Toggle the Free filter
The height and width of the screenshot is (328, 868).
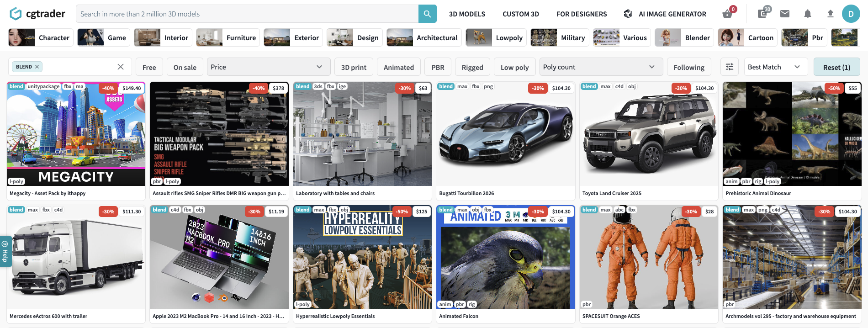click(149, 67)
